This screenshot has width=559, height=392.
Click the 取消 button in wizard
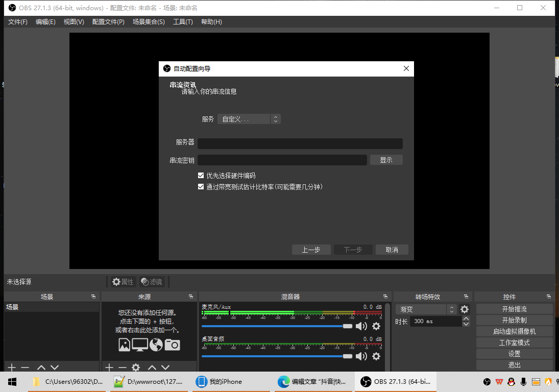pos(392,250)
